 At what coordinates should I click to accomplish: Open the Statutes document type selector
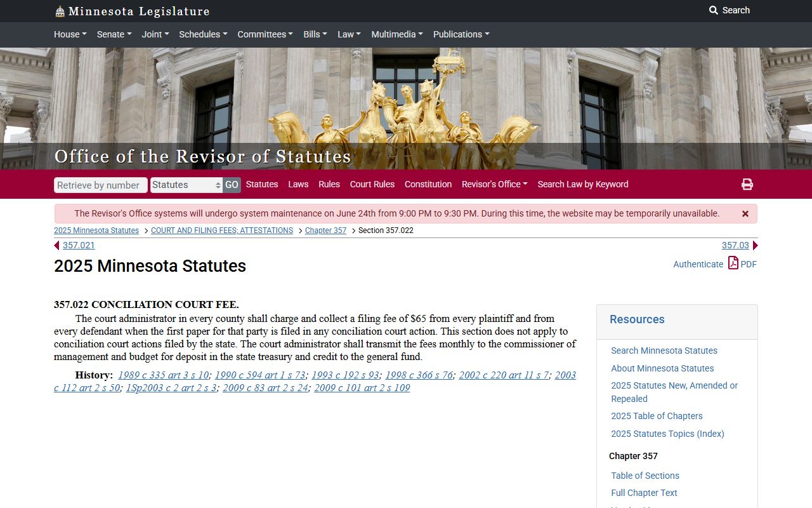[187, 185]
